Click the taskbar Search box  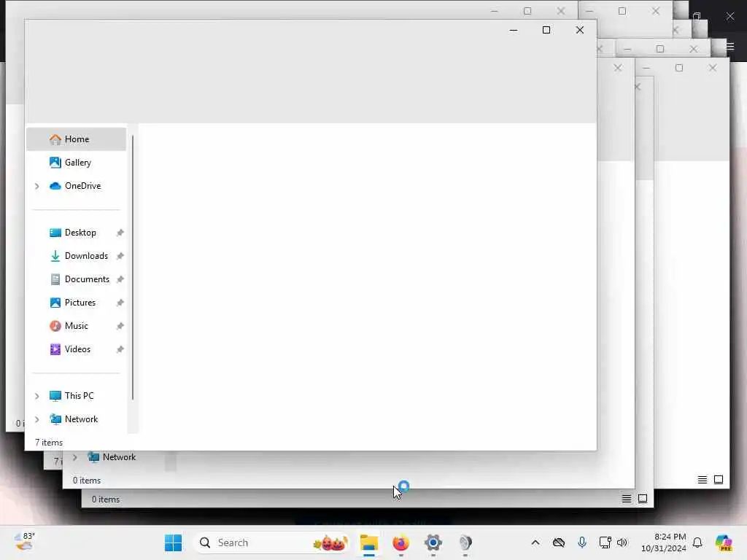(272, 542)
